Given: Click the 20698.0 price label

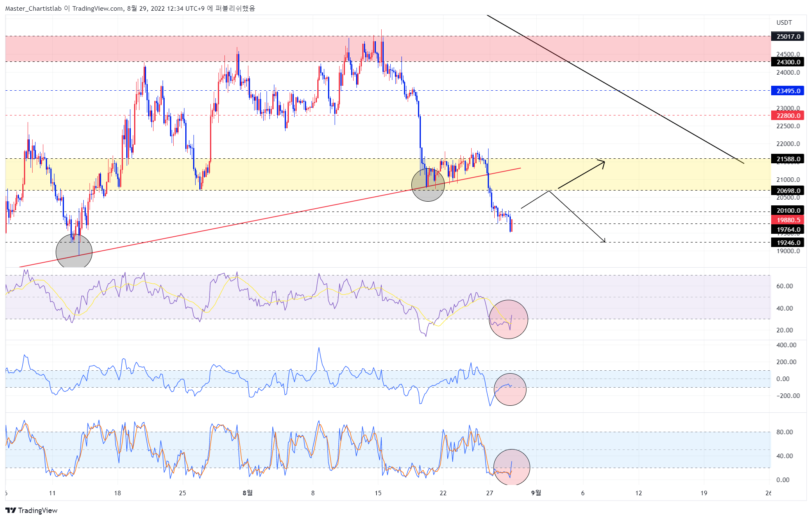Looking at the screenshot, I should click(x=788, y=191).
